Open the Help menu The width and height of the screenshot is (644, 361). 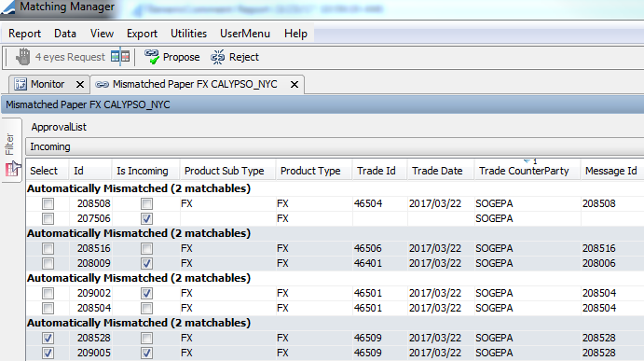pyautogui.click(x=295, y=34)
